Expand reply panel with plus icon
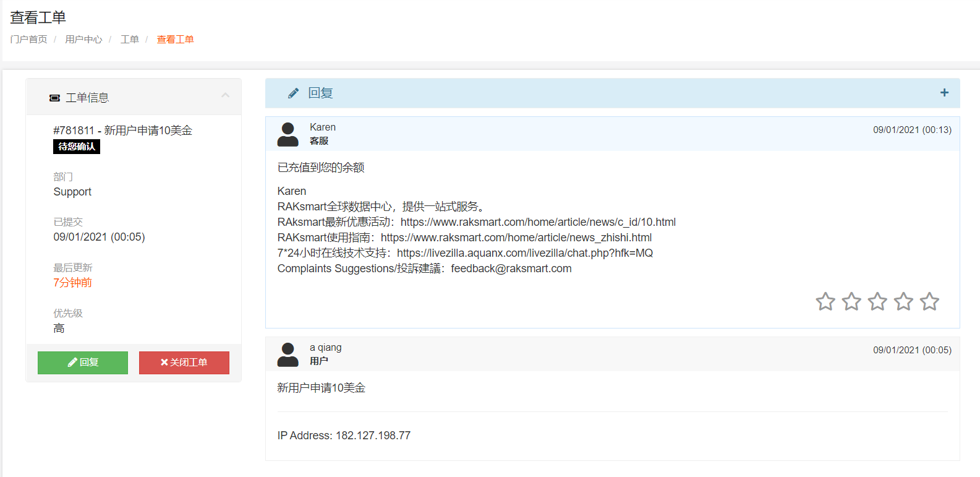980x477 pixels. (x=944, y=93)
